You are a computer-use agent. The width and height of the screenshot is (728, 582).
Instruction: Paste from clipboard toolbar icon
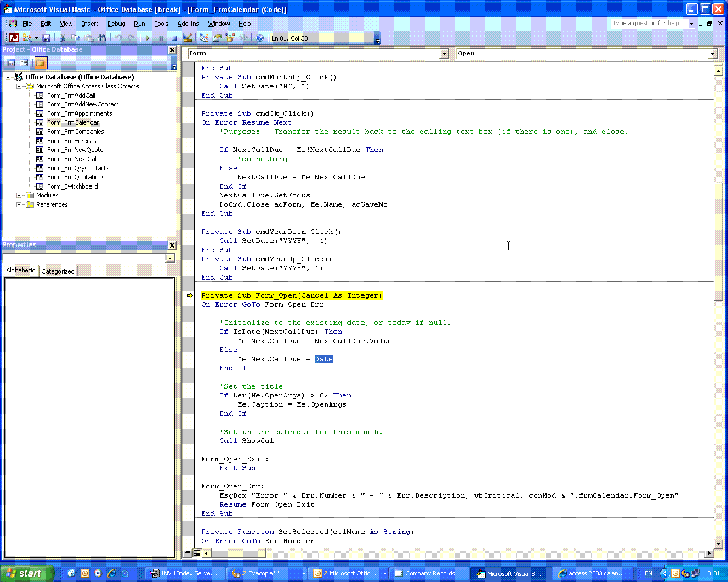[89, 38]
